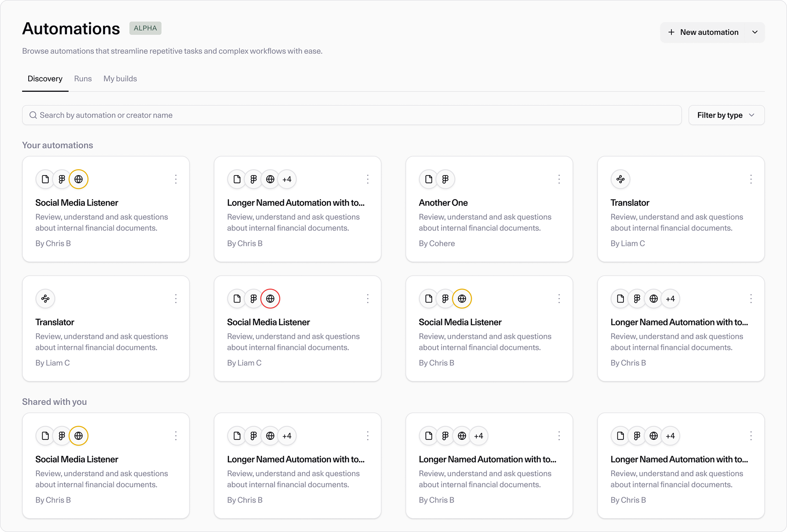Click the ALPHA badge next to Automations
This screenshot has width=787, height=532.
[x=145, y=28]
